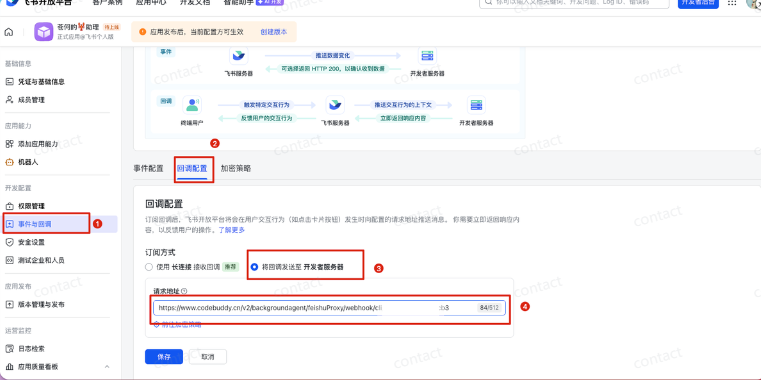Click the 推荐 tag next to long connection
The image size is (761, 380).
pyautogui.click(x=231, y=267)
